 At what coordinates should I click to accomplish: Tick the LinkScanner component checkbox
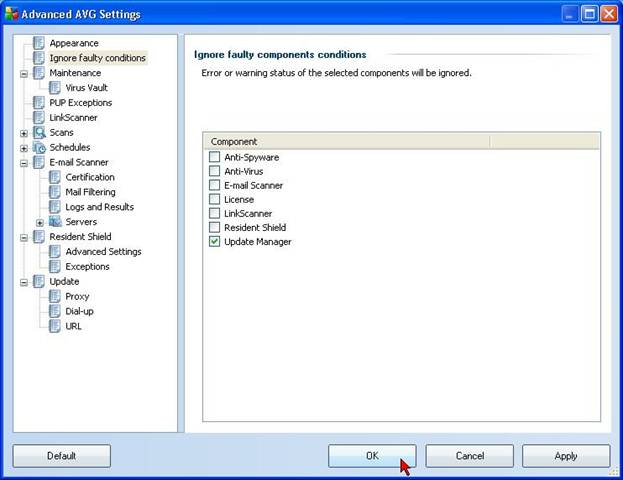click(215, 213)
